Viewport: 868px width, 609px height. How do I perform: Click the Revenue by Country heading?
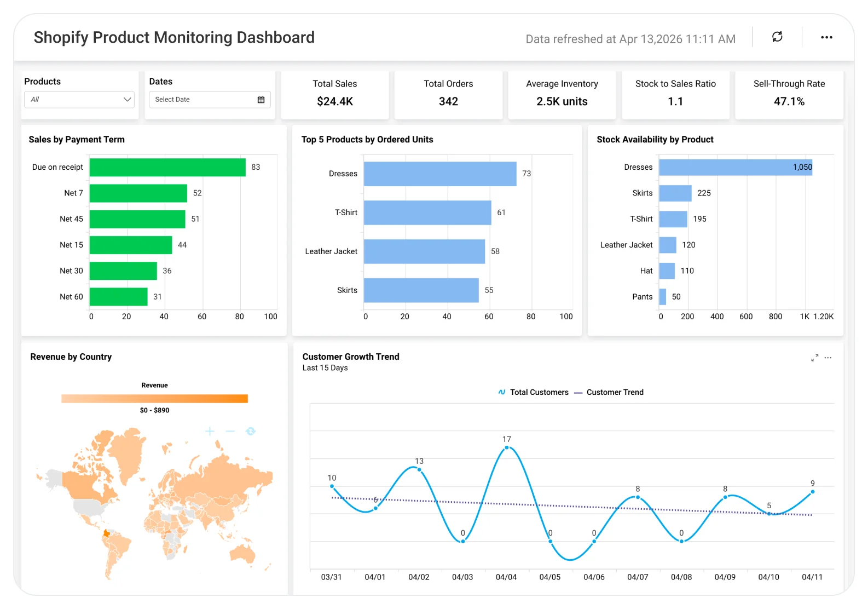coord(71,357)
